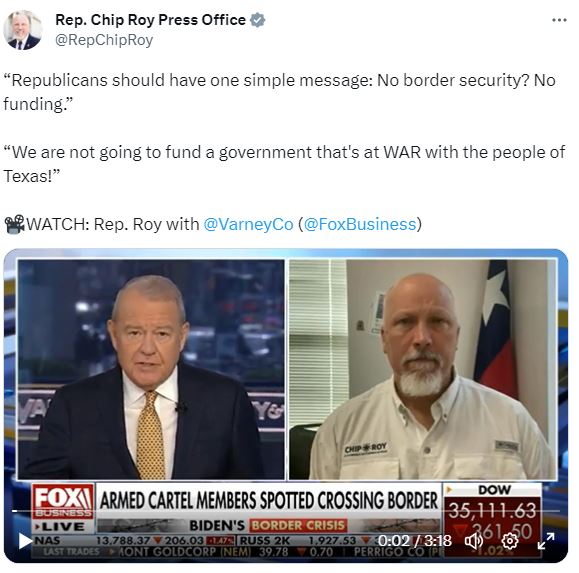Click the tweet's first quote text
The width and height of the screenshot is (579, 573).
click(x=280, y=92)
